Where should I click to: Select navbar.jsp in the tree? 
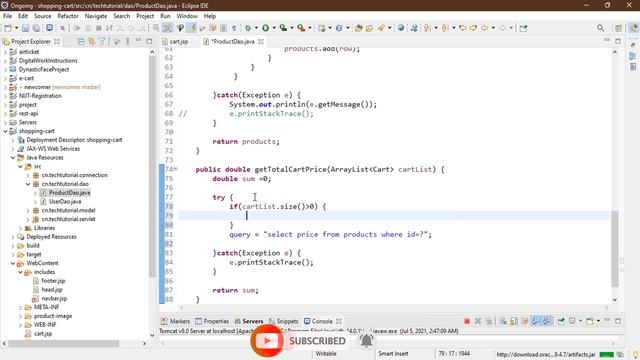(x=54, y=298)
